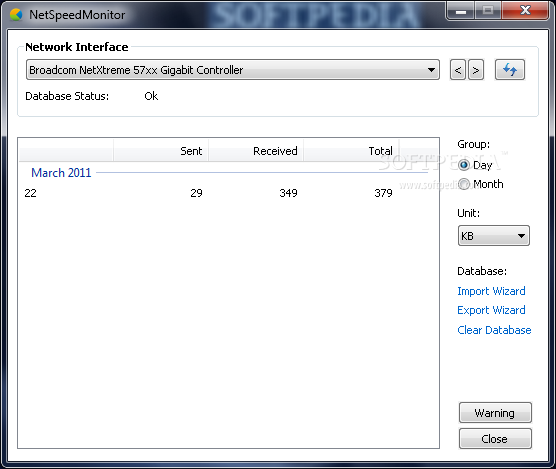
Task: Click the Close button
Action: 495,439
